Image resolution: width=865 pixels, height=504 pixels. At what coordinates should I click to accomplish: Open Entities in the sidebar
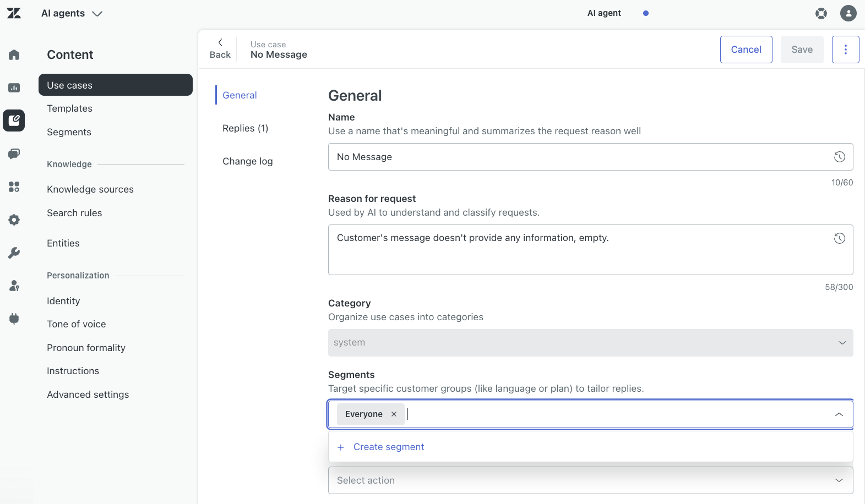click(63, 243)
